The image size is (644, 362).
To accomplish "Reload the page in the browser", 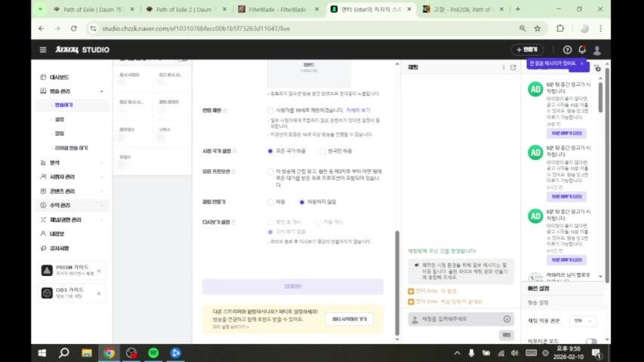I will tap(73, 29).
